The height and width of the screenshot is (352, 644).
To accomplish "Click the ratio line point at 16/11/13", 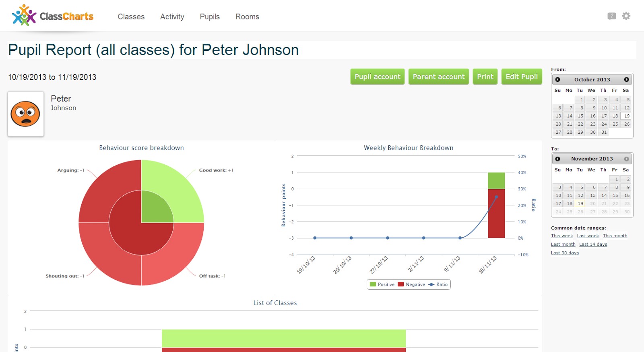I will (x=496, y=197).
